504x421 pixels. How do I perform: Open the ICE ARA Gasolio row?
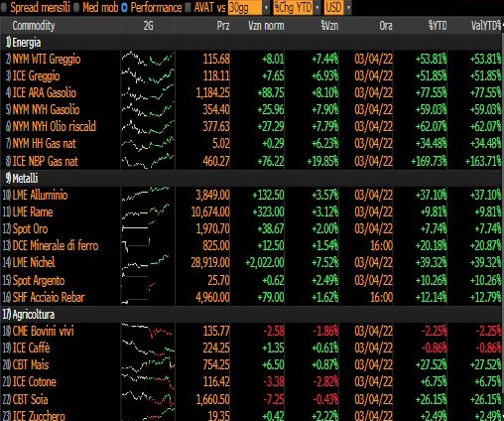[x=252, y=92]
